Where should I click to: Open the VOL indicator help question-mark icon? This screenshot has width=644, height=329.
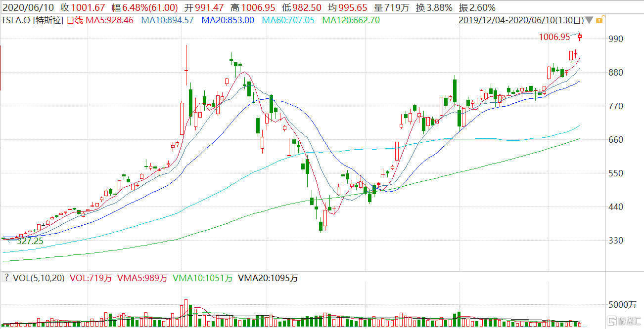[6, 278]
